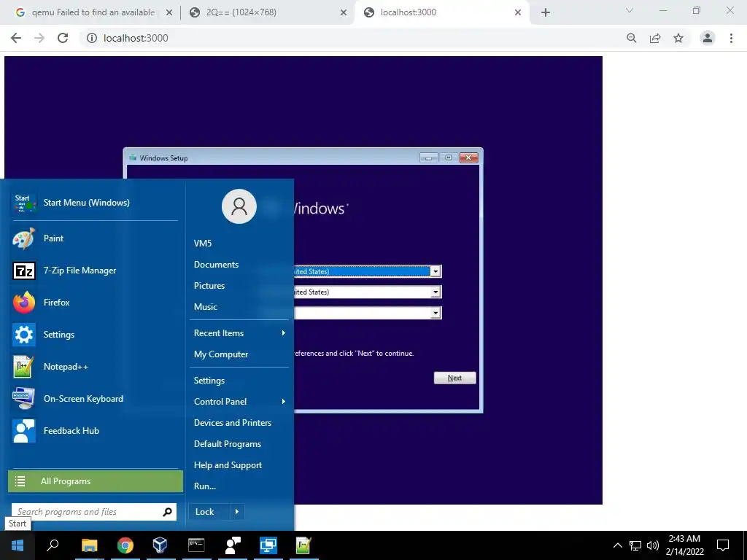This screenshot has width=747, height=560.
Task: Click the search magnifier in start menu
Action: tap(167, 512)
